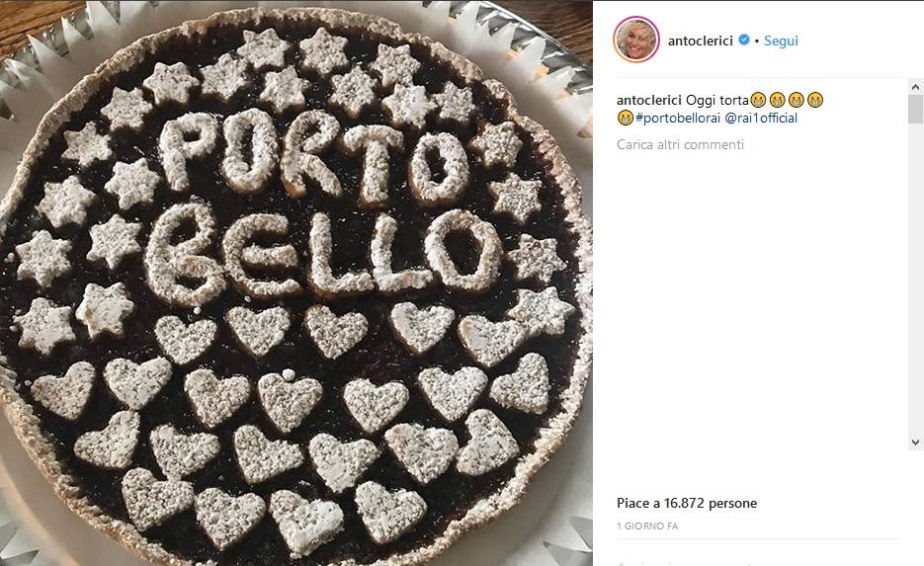This screenshot has height=566, width=924.
Task: Click the blue verified badge
Action: click(744, 40)
